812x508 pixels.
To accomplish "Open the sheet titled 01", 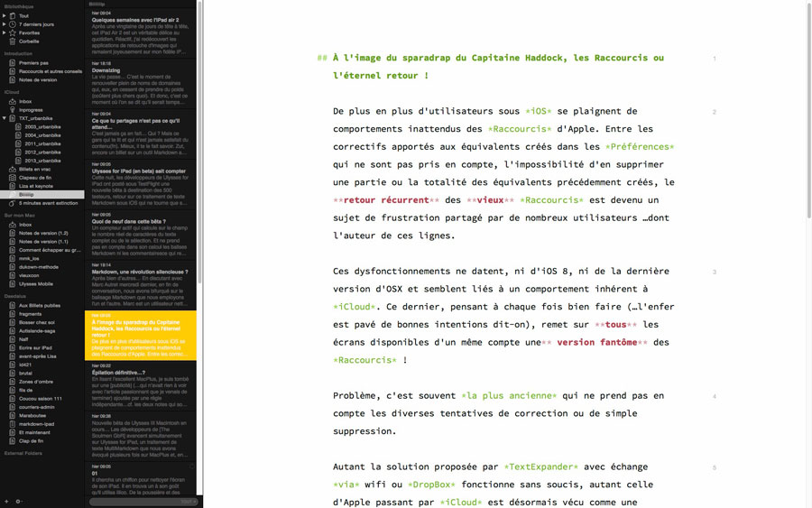I will tap(141, 479).
